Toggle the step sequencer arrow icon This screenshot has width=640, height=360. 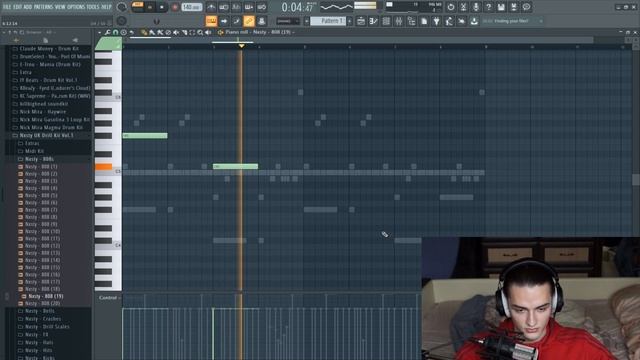point(224,21)
